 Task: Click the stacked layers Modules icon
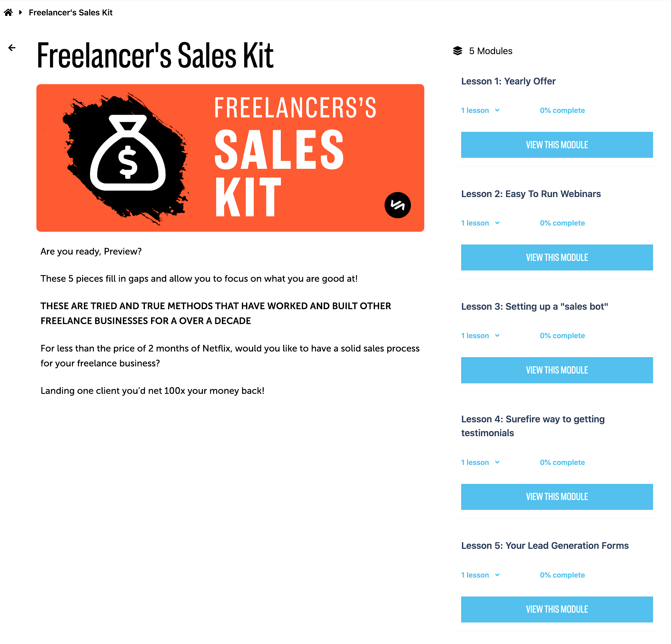pyautogui.click(x=458, y=51)
